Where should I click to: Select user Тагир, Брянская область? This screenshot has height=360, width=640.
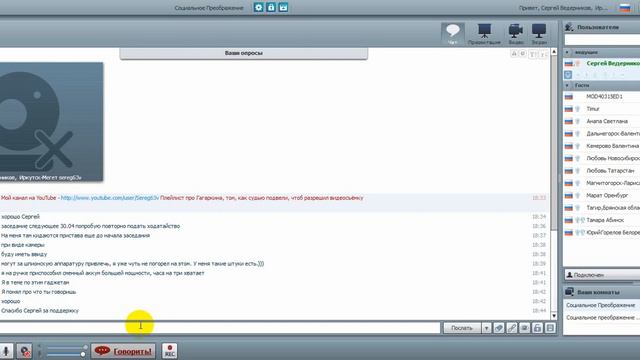pos(602,208)
